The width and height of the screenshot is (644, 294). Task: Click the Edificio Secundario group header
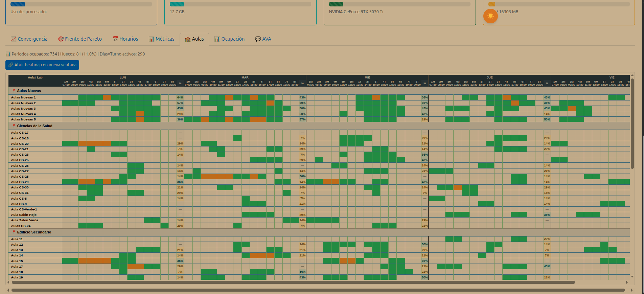coord(34,232)
